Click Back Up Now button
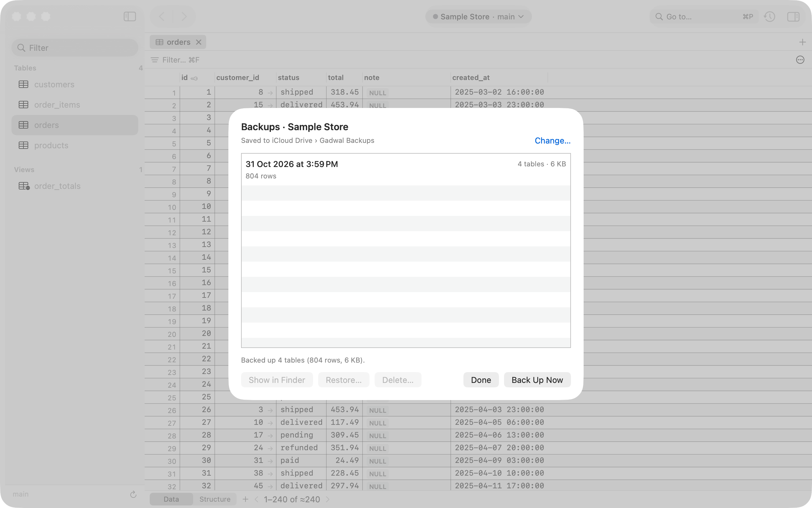 [537, 380]
